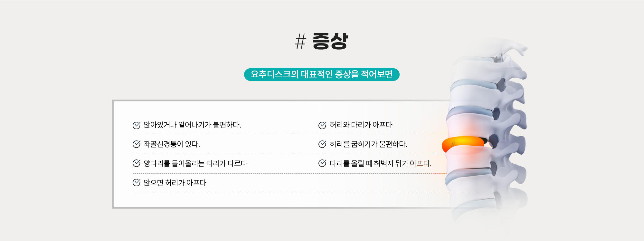Click the check icon beside 앉으면 허리가 아프다

click(x=137, y=183)
